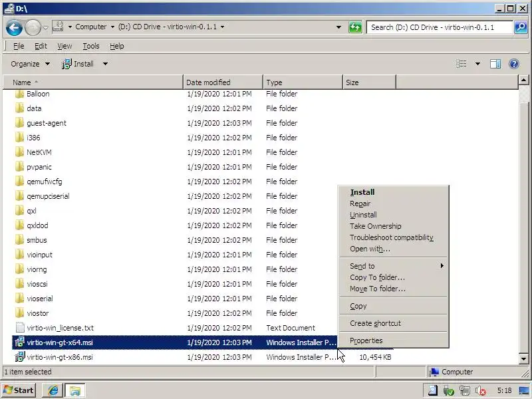Select the qxl folder icon
Viewport: 532px width, 399px height.
(20, 210)
